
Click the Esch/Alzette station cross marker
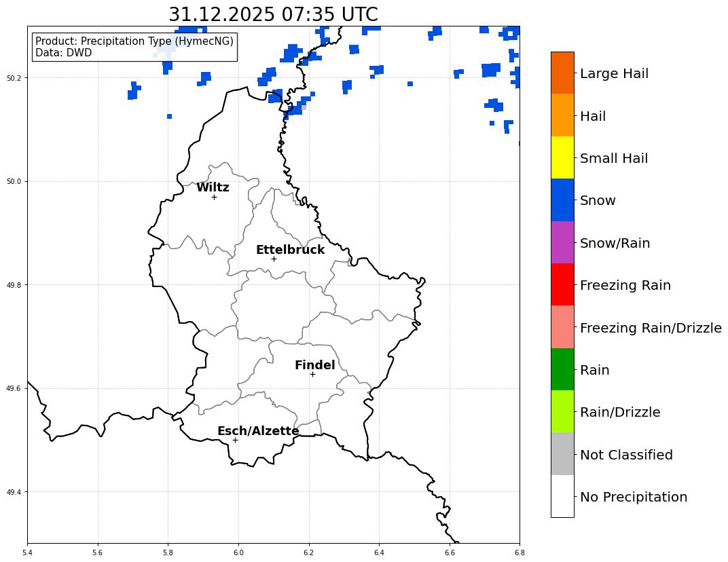tap(235, 440)
